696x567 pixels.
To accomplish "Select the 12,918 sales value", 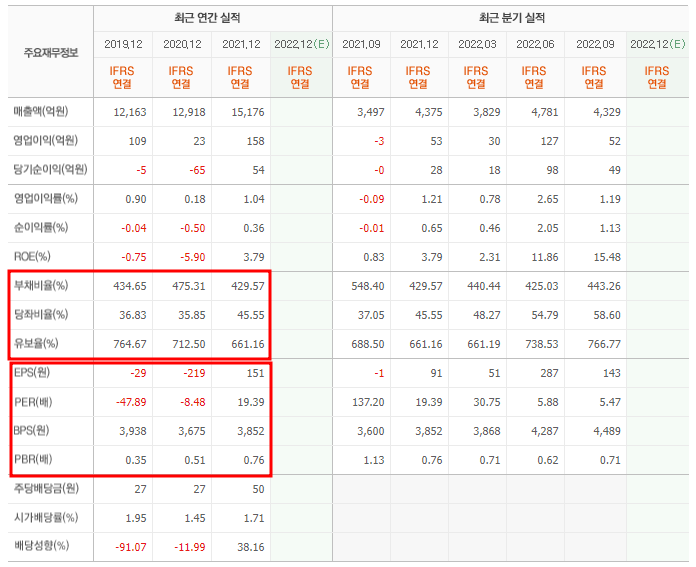I will coord(189,112).
